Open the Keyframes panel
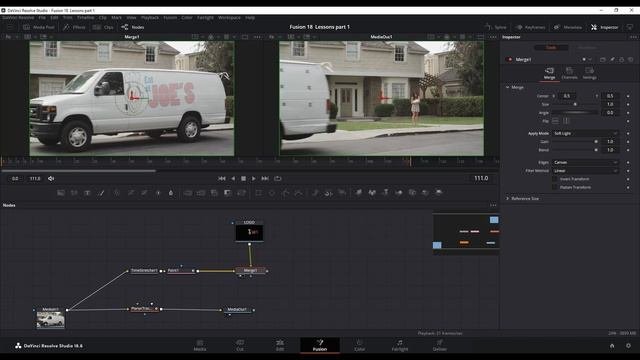 (x=530, y=27)
